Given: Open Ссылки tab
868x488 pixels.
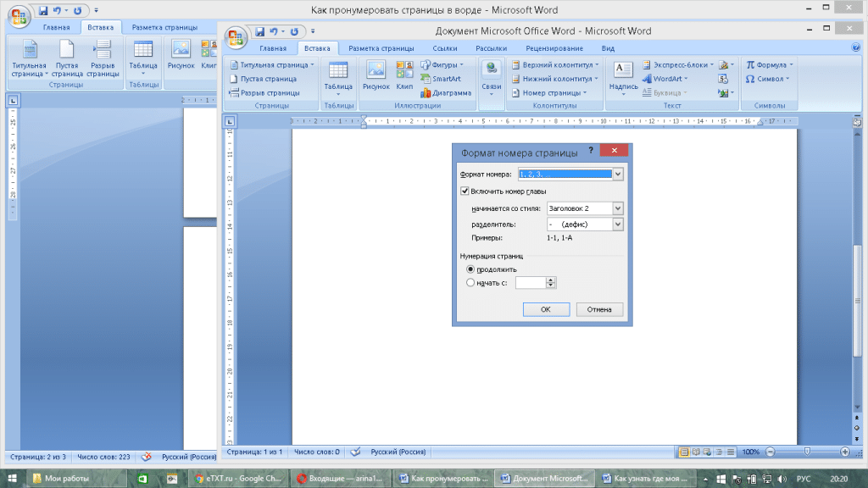Looking at the screenshot, I should pyautogui.click(x=445, y=48).
